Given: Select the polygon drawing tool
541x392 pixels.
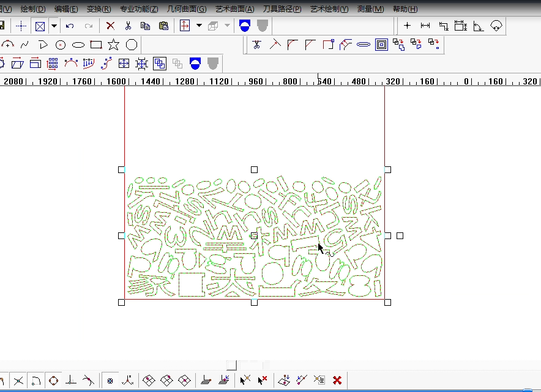Looking at the screenshot, I should coord(131,45).
